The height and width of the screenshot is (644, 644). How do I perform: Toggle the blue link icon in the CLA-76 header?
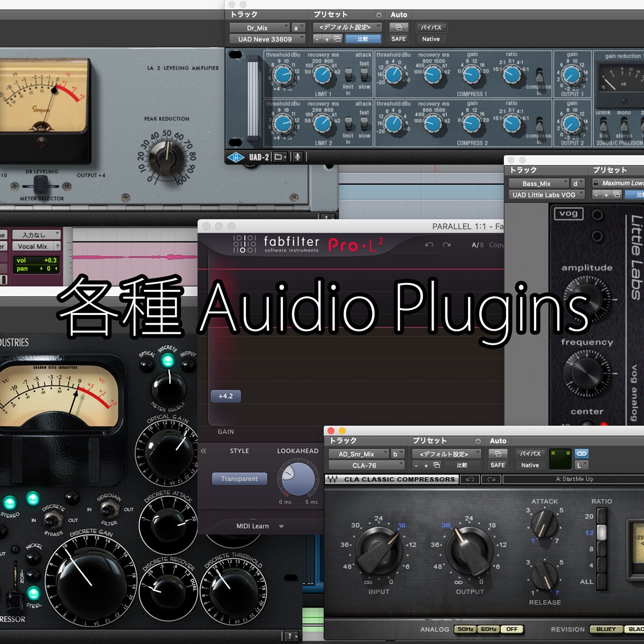pos(581,453)
